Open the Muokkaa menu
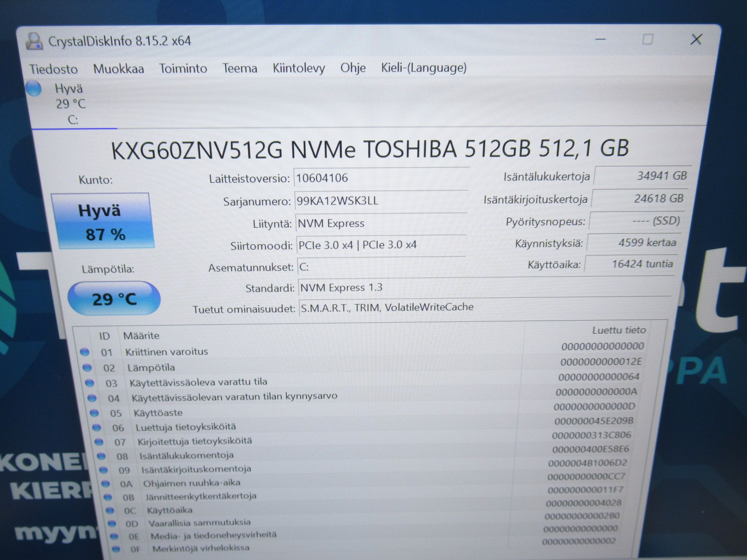 119,69
